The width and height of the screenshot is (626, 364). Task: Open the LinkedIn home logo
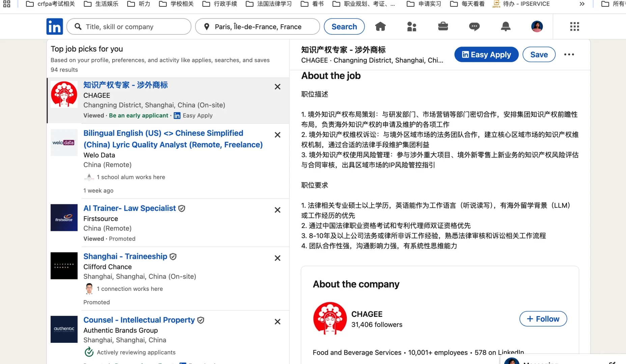(x=55, y=26)
